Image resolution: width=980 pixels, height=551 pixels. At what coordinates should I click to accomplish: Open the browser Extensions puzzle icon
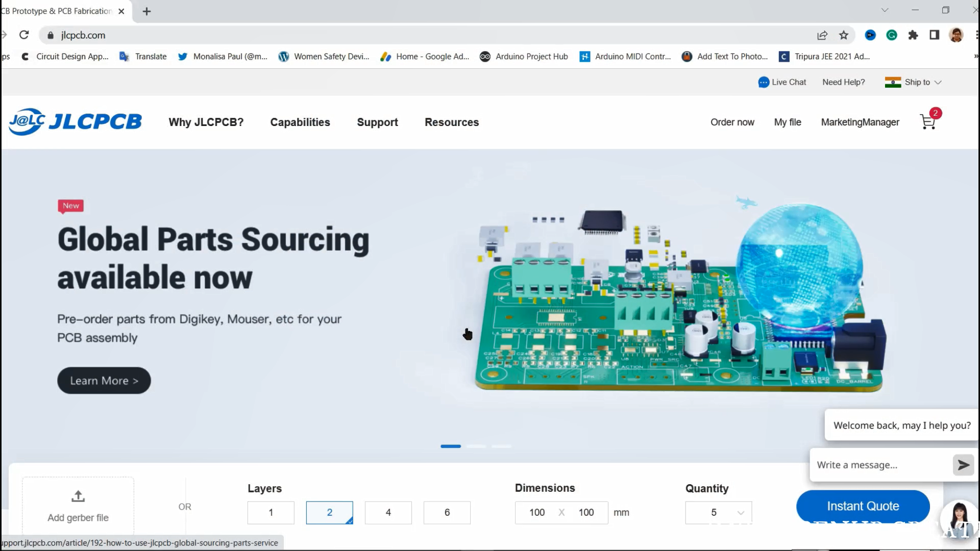pyautogui.click(x=913, y=35)
